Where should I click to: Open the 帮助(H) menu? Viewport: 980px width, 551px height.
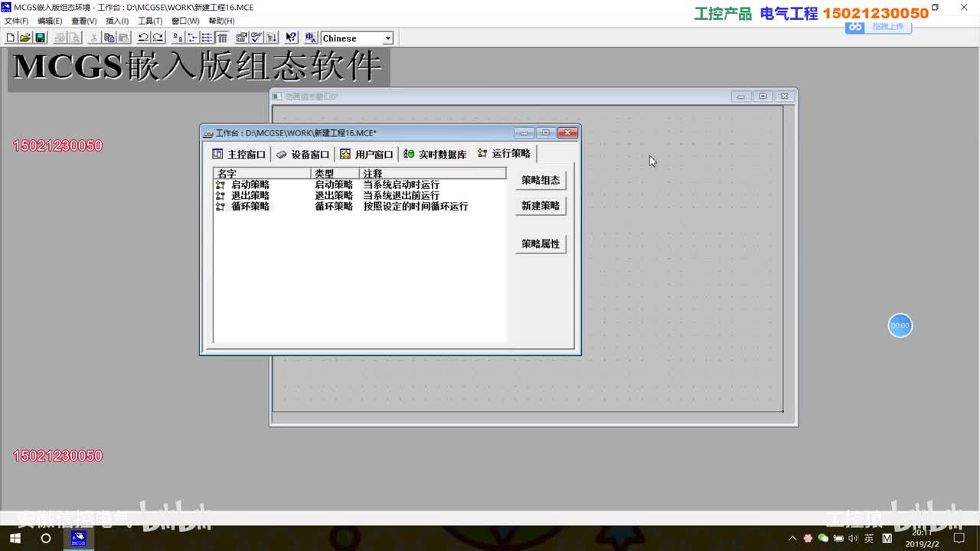click(222, 21)
